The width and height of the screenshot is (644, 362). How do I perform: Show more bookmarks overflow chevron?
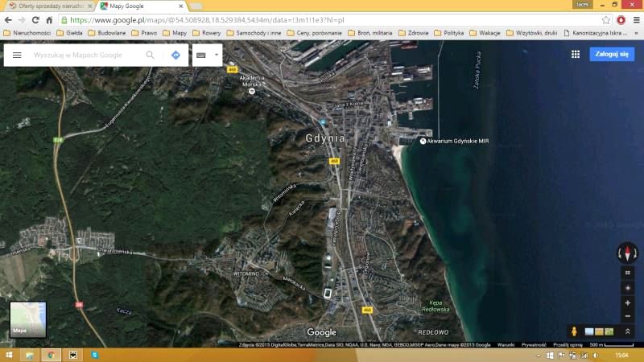tap(636, 33)
